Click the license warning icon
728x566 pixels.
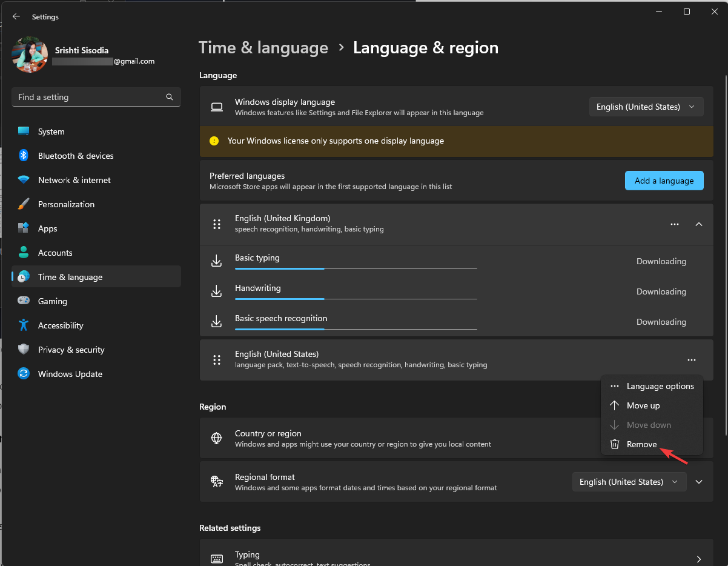214,141
